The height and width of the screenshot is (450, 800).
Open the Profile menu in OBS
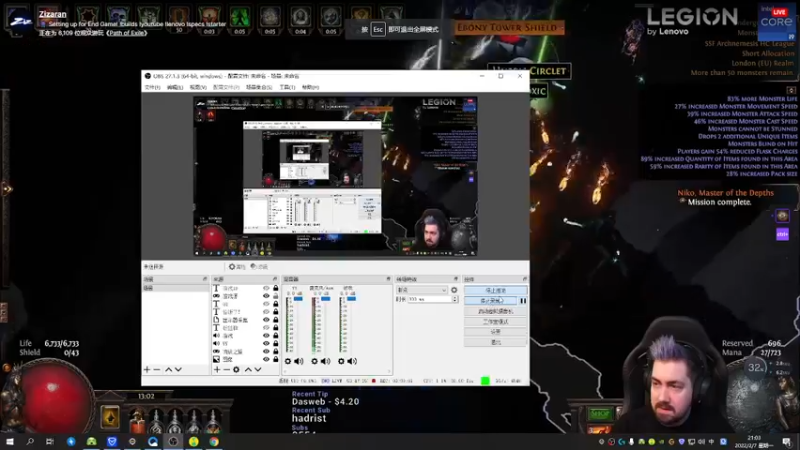226,87
